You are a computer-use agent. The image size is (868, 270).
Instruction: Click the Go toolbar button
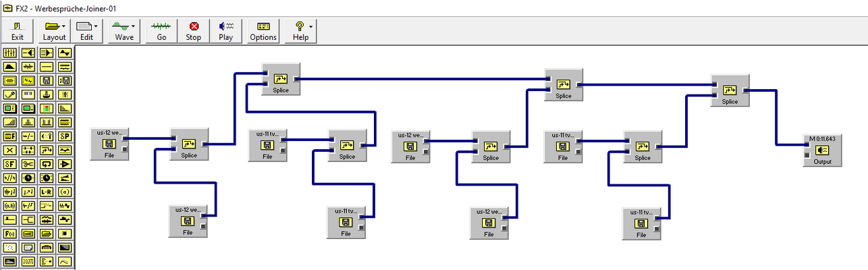click(x=161, y=31)
